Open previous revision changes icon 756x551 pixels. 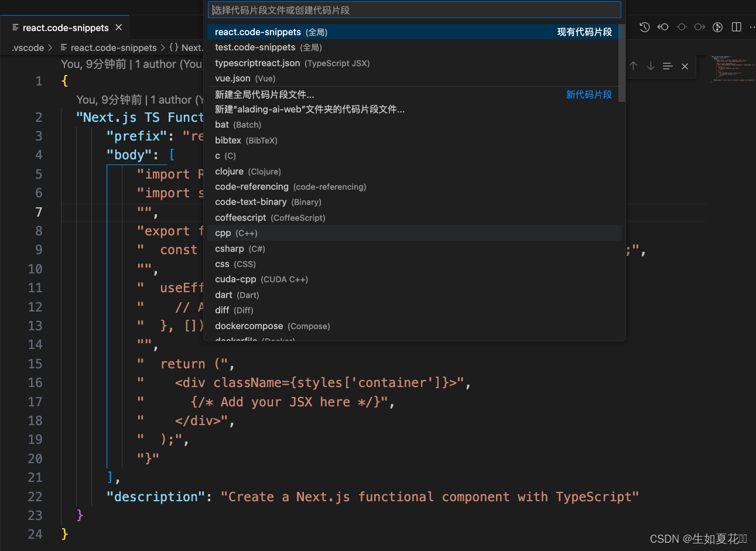click(x=663, y=27)
